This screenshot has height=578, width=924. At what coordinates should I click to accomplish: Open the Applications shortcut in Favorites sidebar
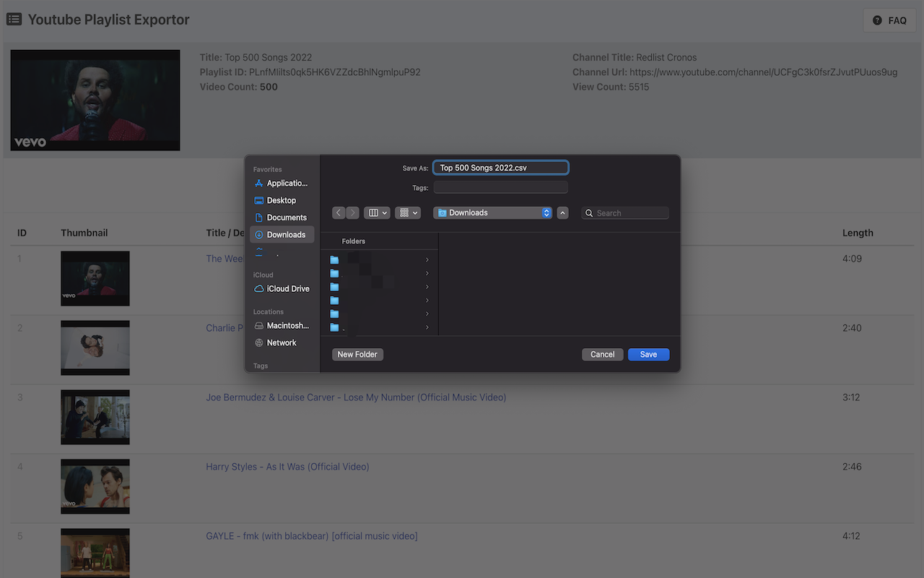pyautogui.click(x=282, y=183)
